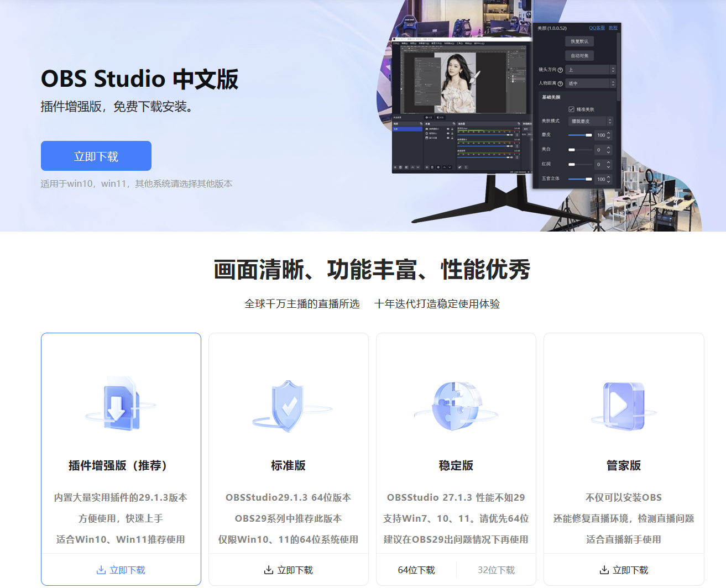Adjust the 红润 slider
The image size is (726, 588).
click(x=581, y=165)
